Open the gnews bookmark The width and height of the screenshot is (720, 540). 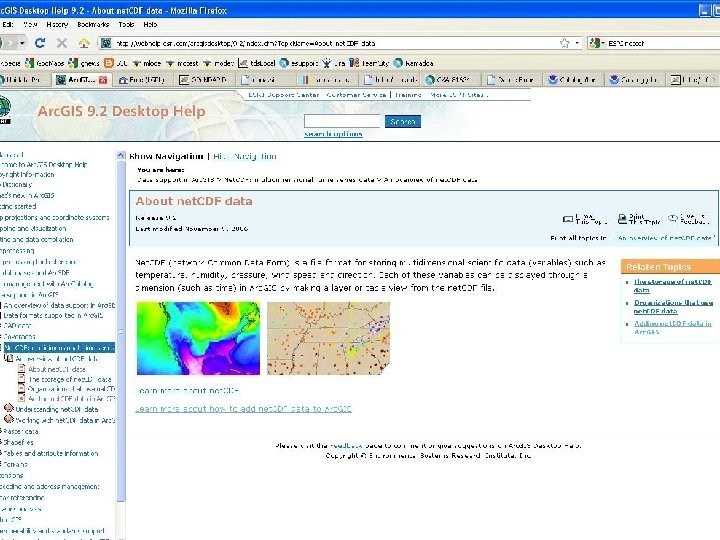click(84, 63)
